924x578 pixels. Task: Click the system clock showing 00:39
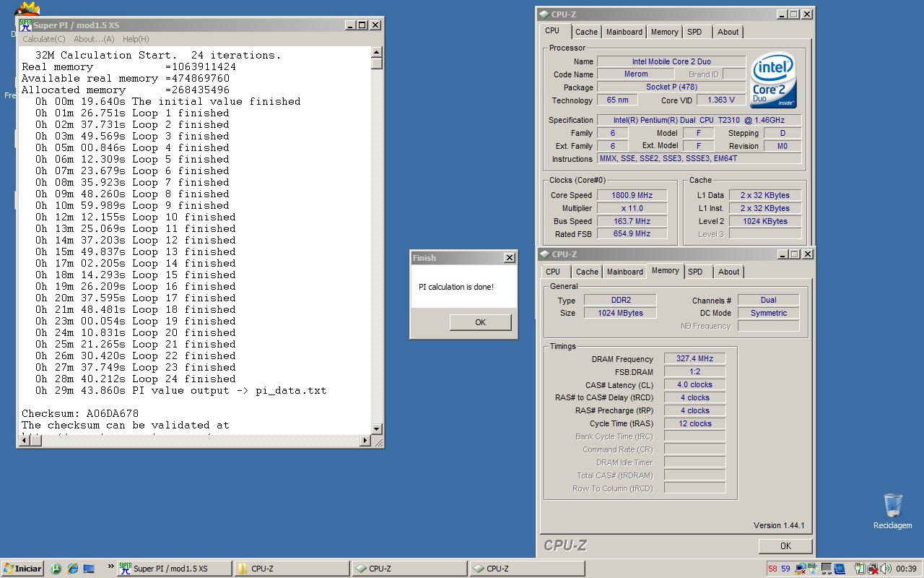(907, 569)
